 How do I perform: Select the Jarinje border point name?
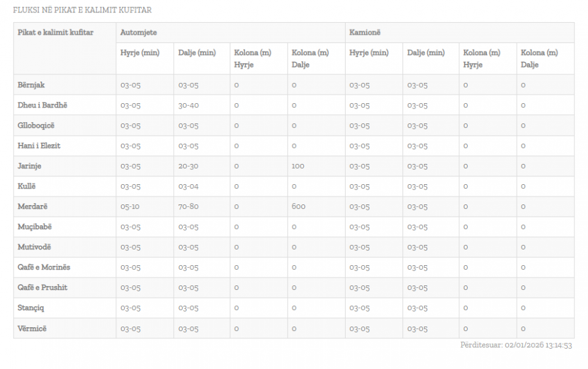tap(29, 166)
